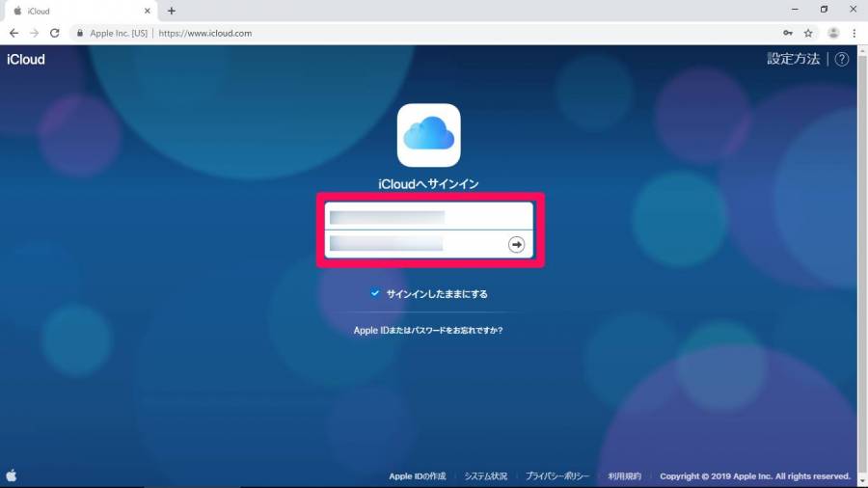This screenshot has width=868, height=488.
Task: Open Chrome three-dot menu
Action: click(854, 33)
